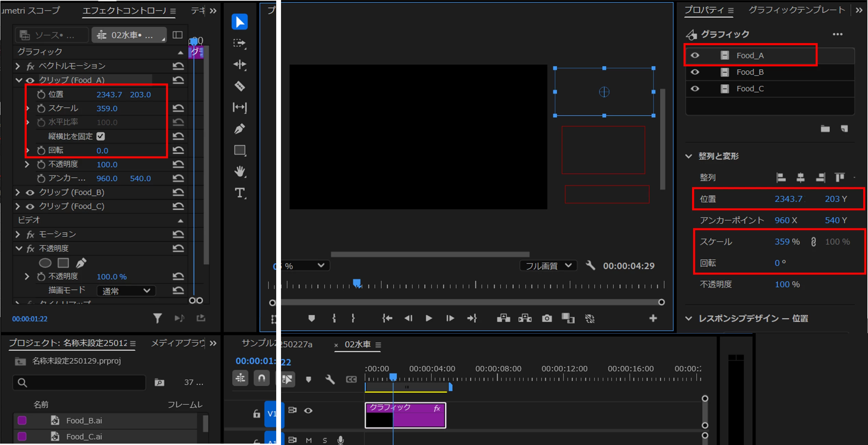868x445 pixels.
Task: Hide the Food_B layer in Properties
Action: 695,72
